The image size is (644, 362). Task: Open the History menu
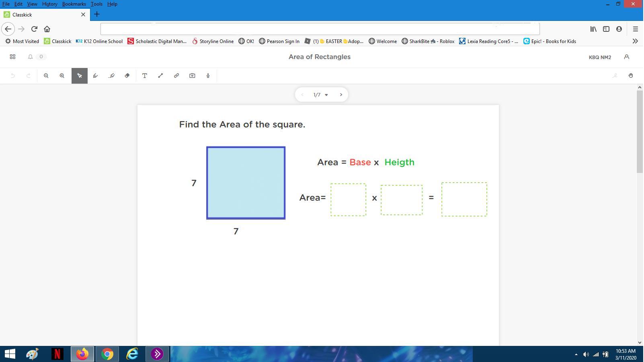point(50,4)
